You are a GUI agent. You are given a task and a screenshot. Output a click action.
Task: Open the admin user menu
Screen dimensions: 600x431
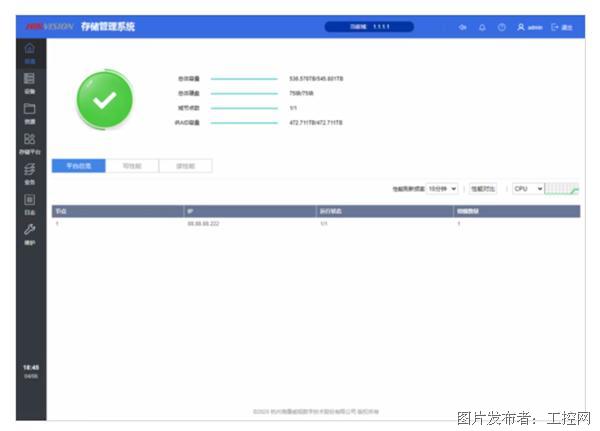tap(529, 27)
